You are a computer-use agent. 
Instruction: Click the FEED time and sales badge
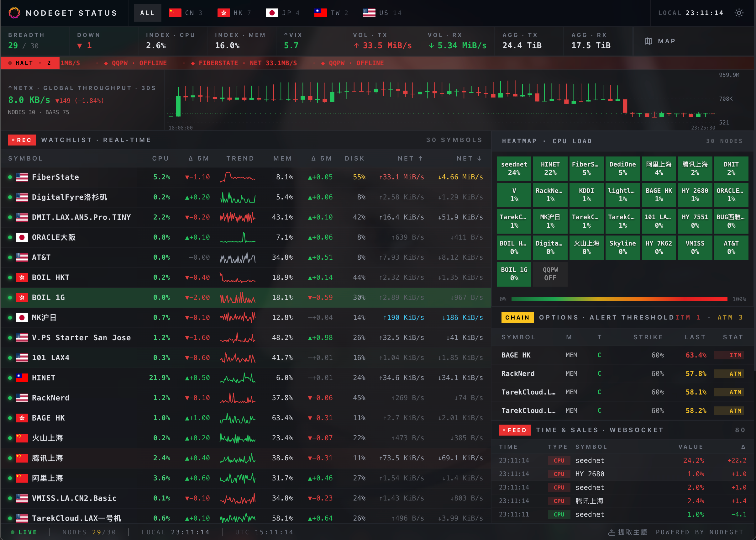click(515, 430)
